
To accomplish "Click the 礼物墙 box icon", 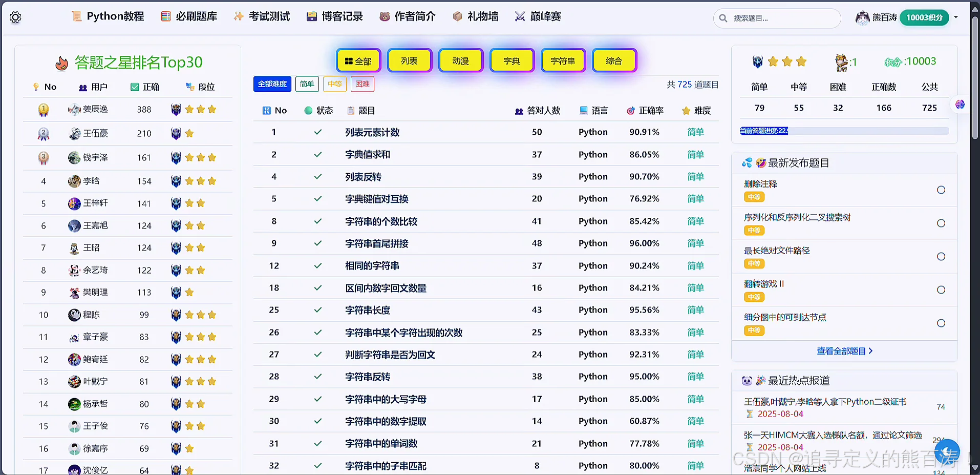I will coord(457,16).
